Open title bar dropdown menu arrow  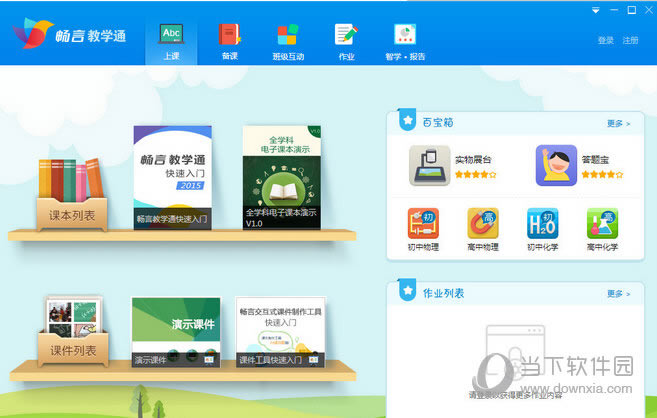(596, 9)
